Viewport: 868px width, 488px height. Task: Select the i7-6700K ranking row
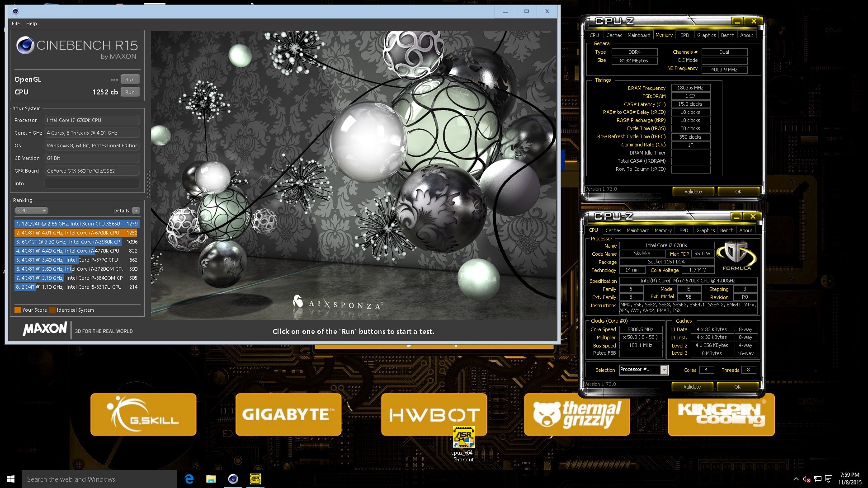pos(77,233)
